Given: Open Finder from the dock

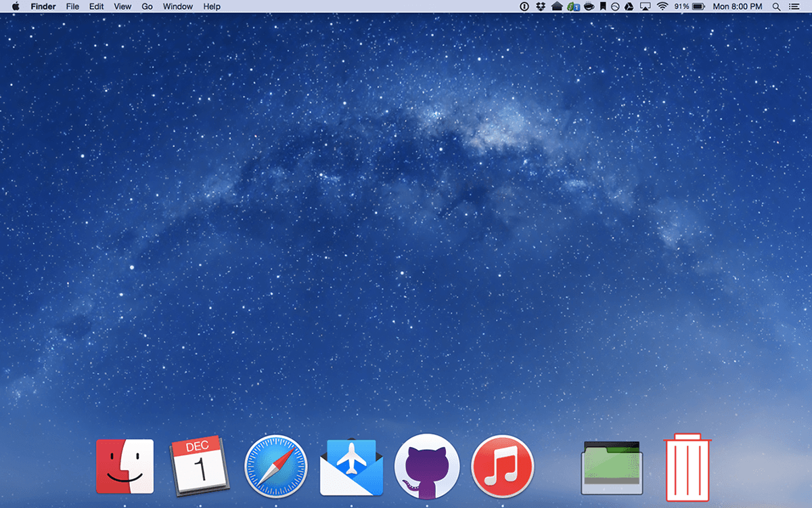Looking at the screenshot, I should coord(125,466).
